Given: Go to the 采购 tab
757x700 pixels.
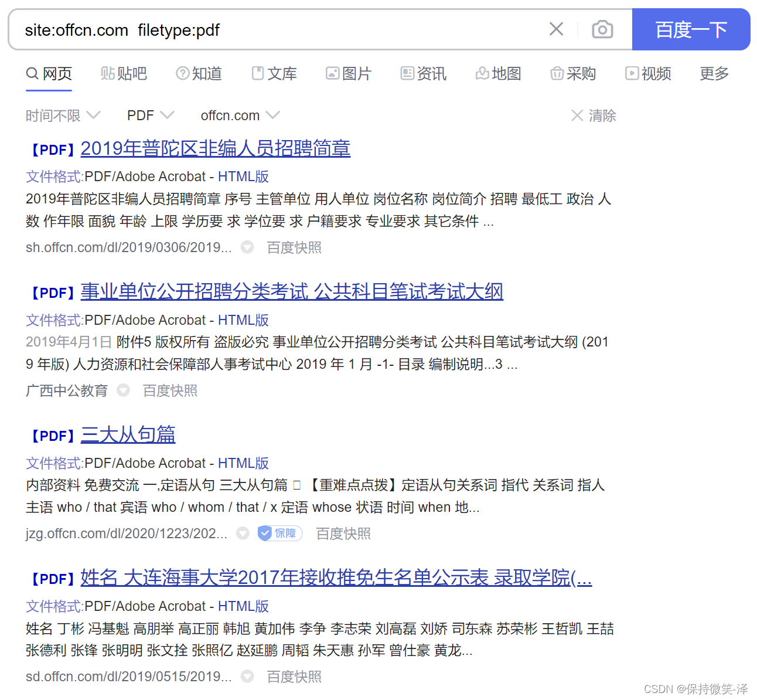Looking at the screenshot, I should click(x=573, y=74).
